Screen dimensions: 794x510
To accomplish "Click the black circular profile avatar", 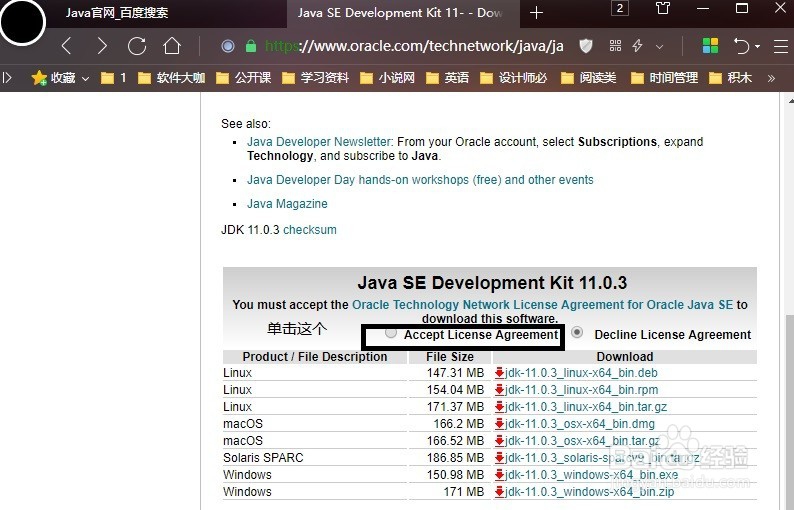I will point(22,22).
